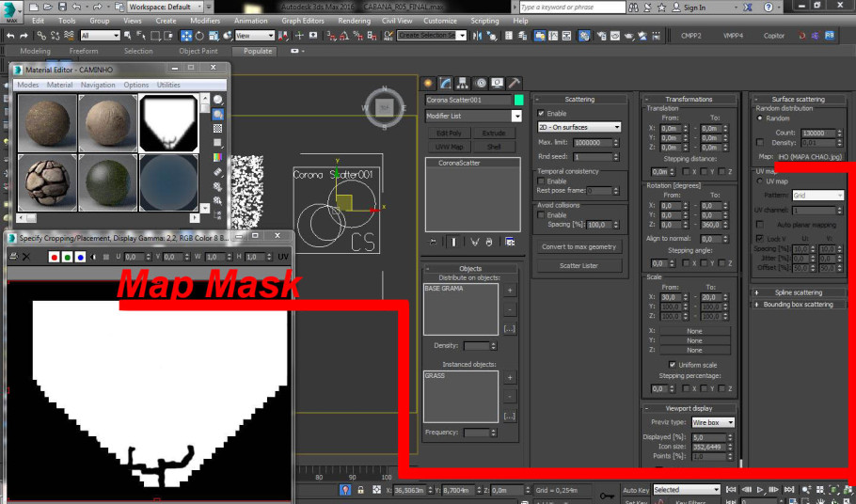Open the Create tab in command panel

428,83
